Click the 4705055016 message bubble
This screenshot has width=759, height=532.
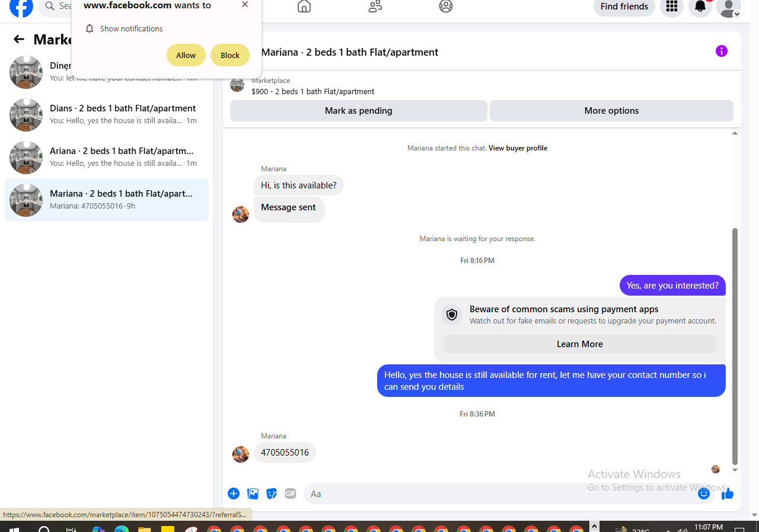click(285, 453)
